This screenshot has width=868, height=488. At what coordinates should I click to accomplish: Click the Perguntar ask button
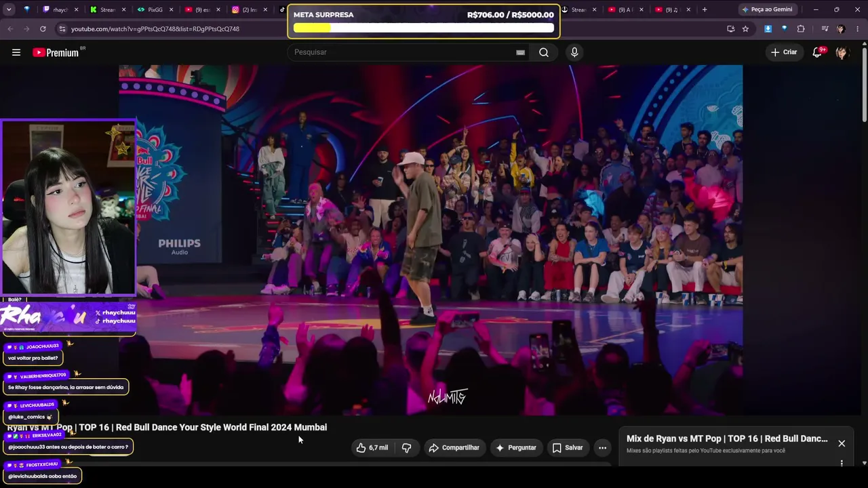click(515, 447)
